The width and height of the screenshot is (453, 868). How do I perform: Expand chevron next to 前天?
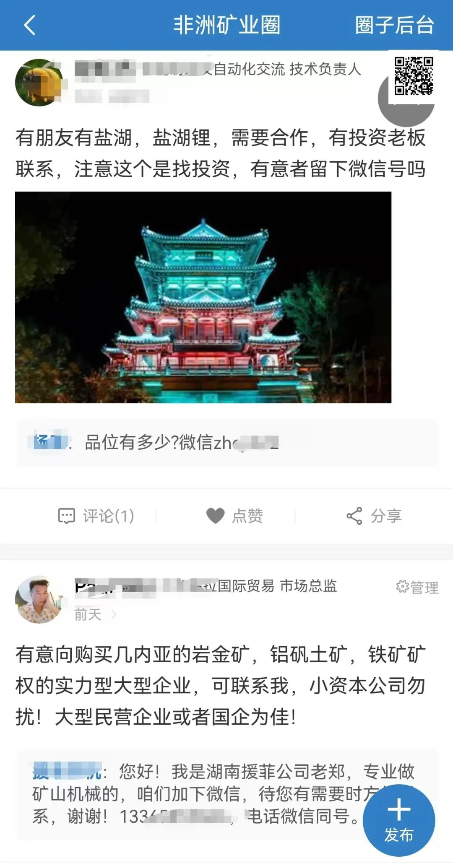point(113,615)
